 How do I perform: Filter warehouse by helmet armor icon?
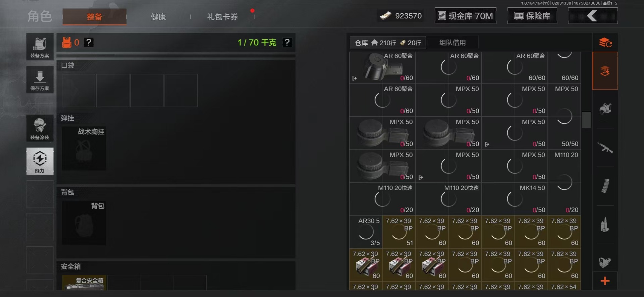[605, 109]
